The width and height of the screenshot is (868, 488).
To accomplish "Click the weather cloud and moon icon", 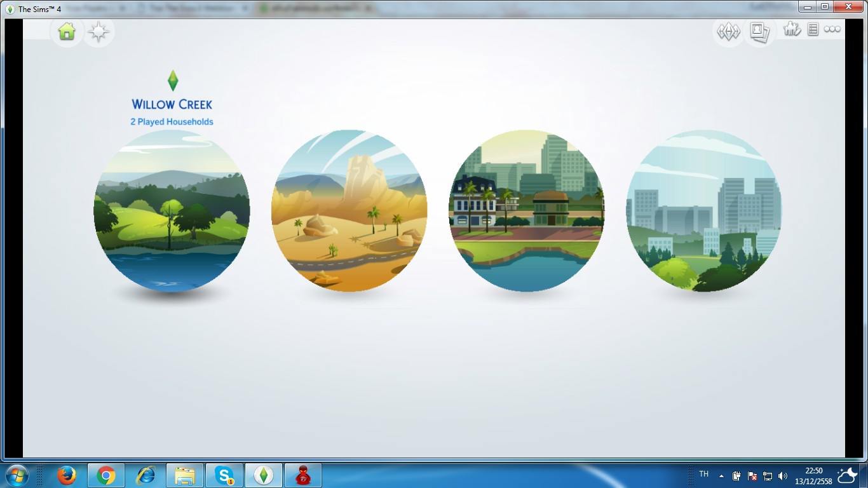I will pyautogui.click(x=847, y=475).
